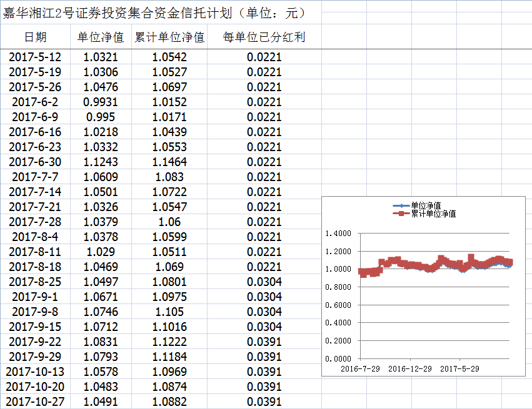This screenshot has height=409, width=532.
Task: Click the cell containing 1.1243
Action: click(x=101, y=162)
